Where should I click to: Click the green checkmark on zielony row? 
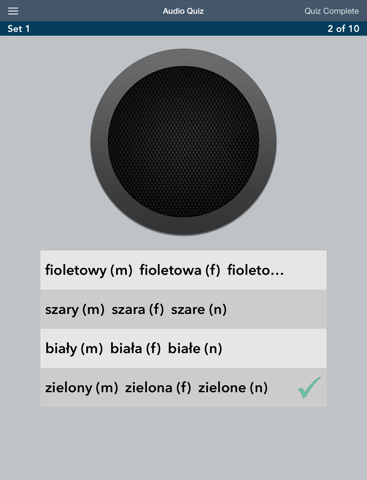(309, 387)
